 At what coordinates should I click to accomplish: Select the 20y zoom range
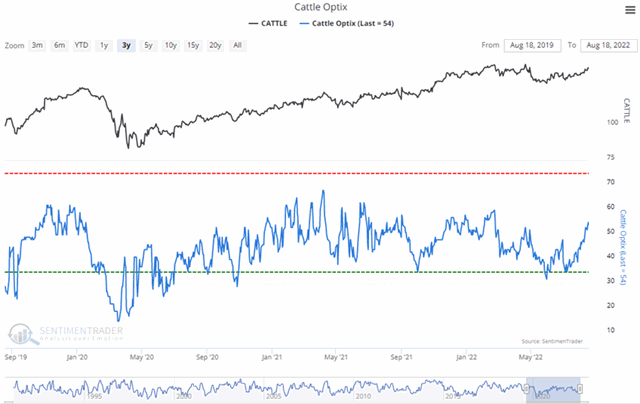(x=216, y=45)
